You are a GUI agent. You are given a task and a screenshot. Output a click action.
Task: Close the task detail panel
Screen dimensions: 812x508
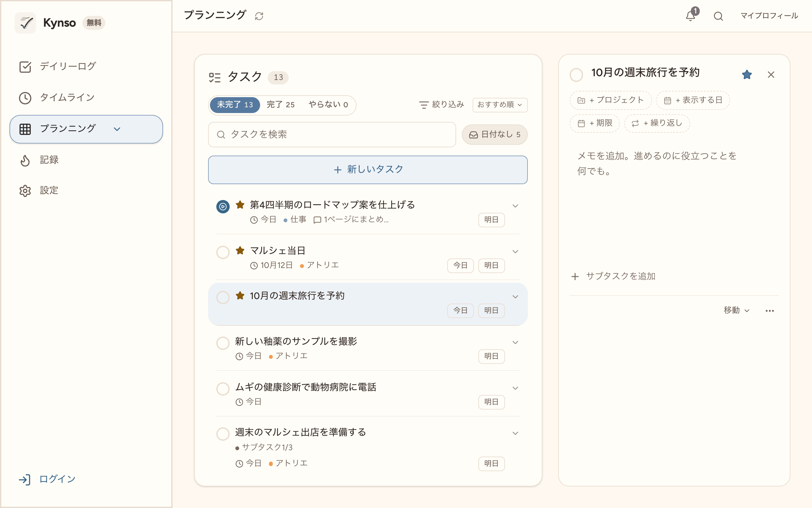(771, 75)
